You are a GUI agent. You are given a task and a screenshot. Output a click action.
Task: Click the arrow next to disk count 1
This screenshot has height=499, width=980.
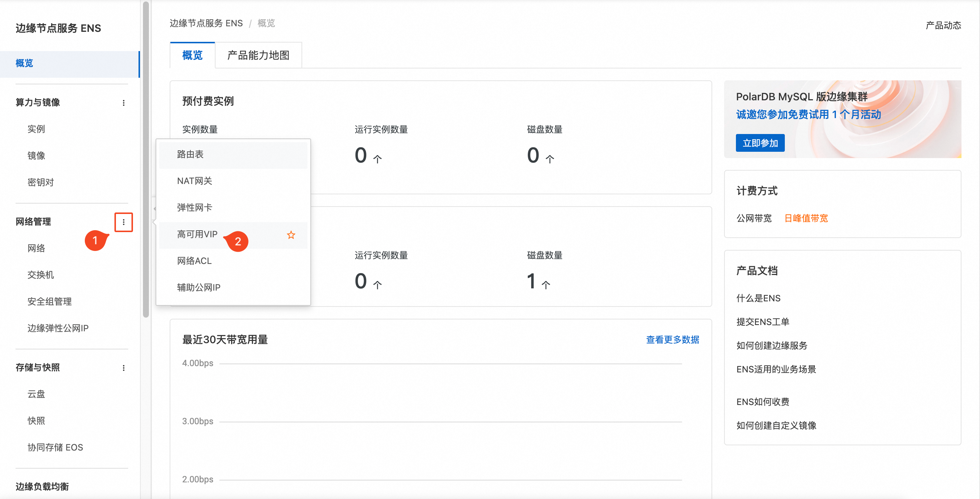(546, 285)
